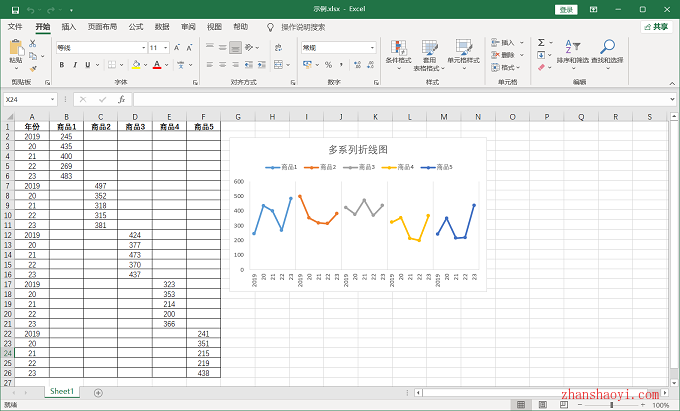
Task: Decrease font size with smaller A
Action: pyautogui.click(x=190, y=48)
